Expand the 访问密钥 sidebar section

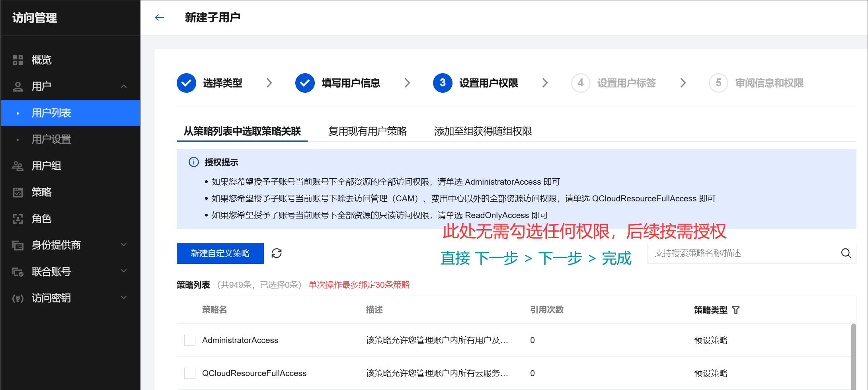click(124, 298)
